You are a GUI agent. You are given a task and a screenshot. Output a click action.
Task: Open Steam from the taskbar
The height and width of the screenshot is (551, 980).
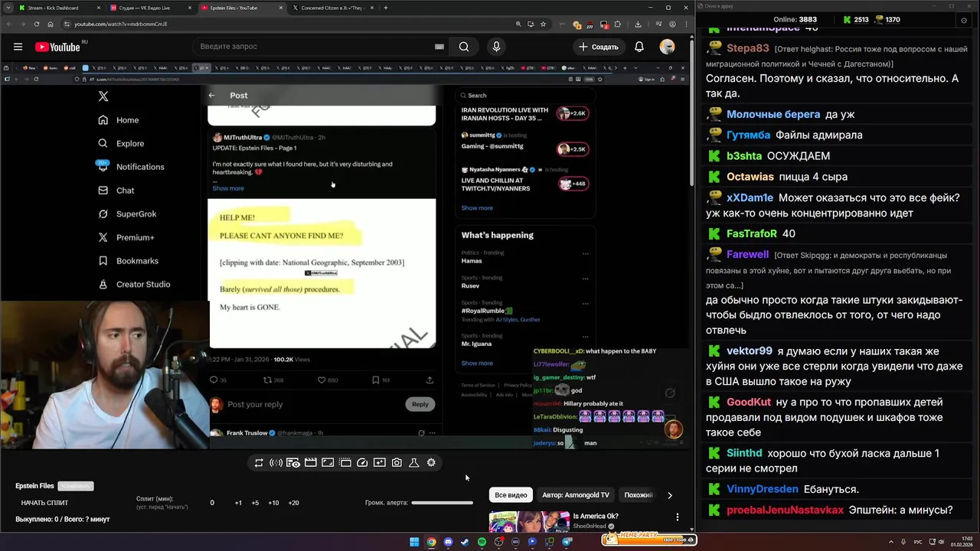465,542
